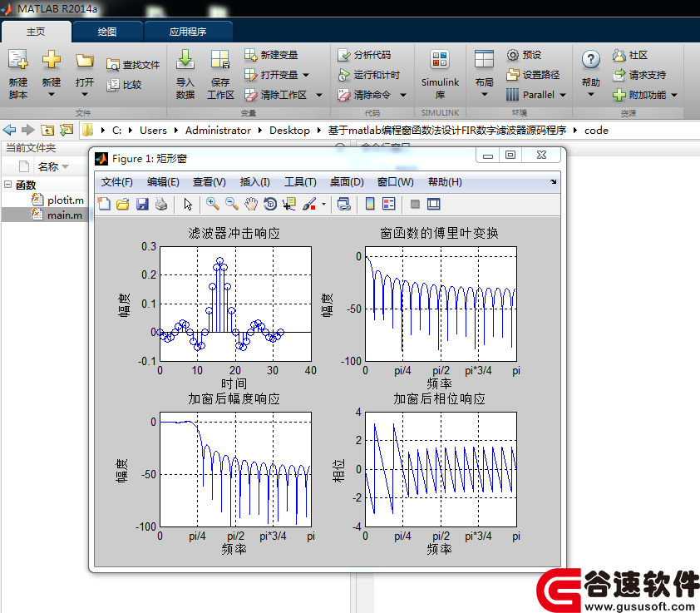The width and height of the screenshot is (700, 613).
Task: Open the Open Variable (打开变量) dropdown
Action: tap(306, 75)
